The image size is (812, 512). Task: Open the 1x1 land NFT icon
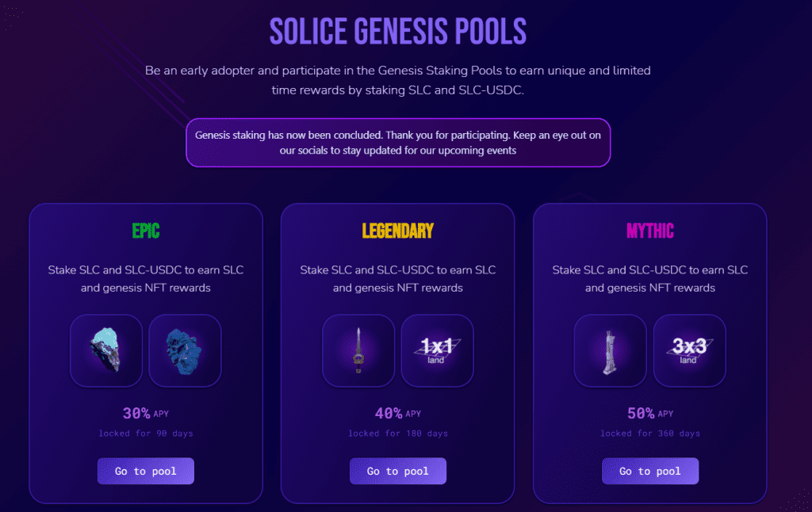(437, 350)
